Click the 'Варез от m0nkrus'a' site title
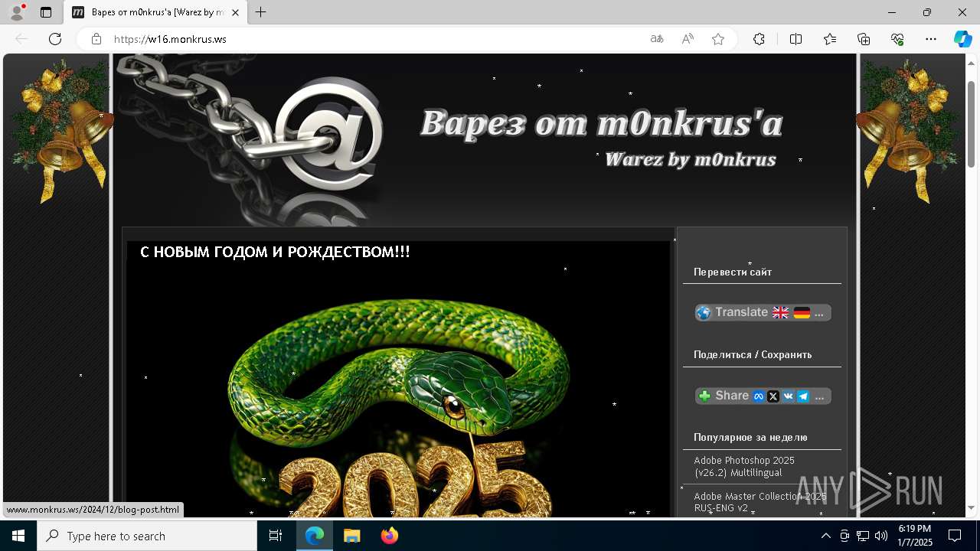The image size is (980, 551). (601, 122)
